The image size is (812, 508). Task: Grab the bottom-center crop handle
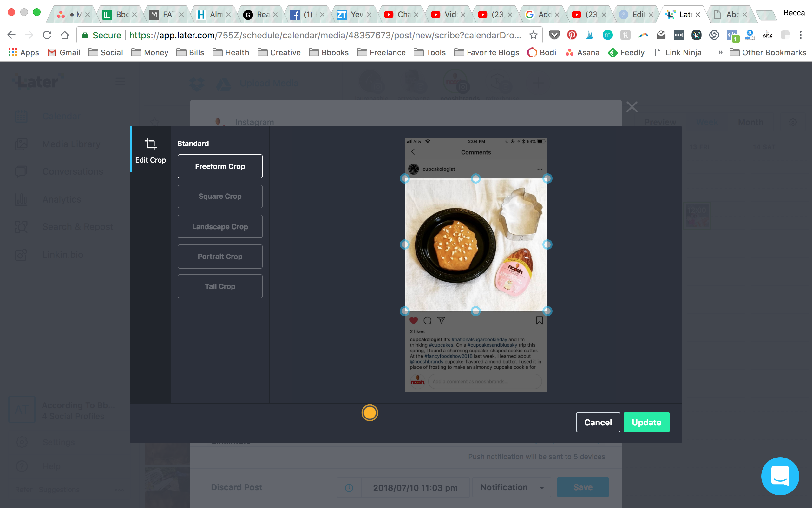click(476, 311)
